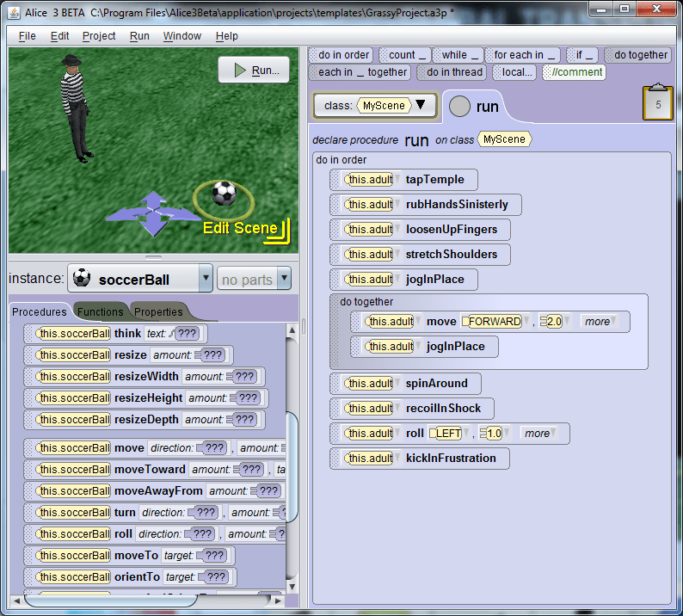Click the soccerBall moveToward procedure tile
The width and height of the screenshot is (683, 616).
[x=155, y=469]
